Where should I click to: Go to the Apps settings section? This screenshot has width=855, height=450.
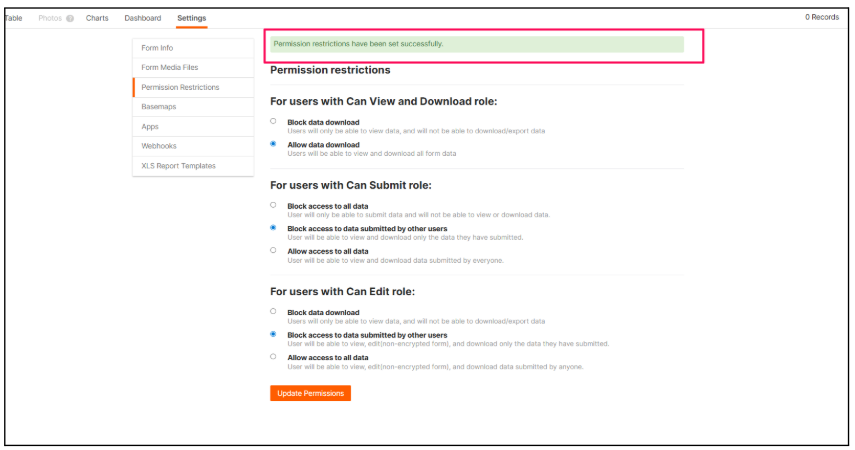pyautogui.click(x=150, y=126)
